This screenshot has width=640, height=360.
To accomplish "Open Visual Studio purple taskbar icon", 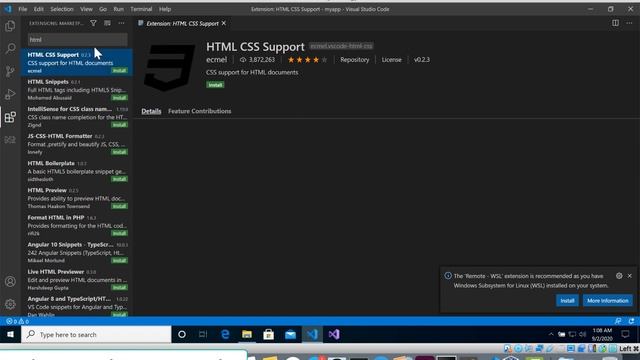I will (x=334, y=335).
